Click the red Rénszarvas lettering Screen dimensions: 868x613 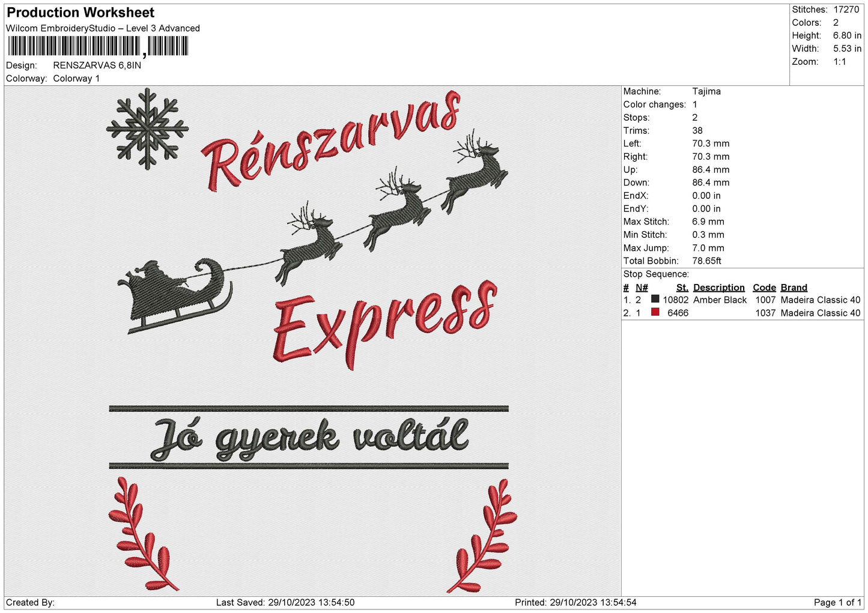[331, 142]
